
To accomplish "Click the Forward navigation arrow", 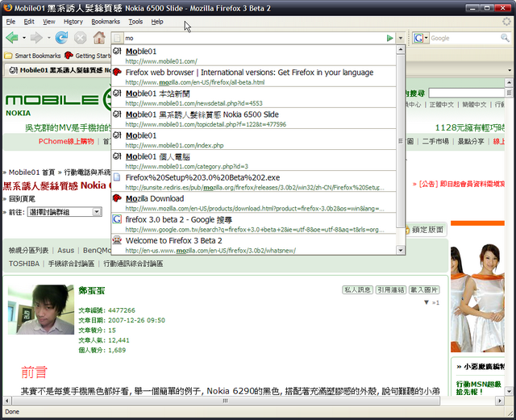I will pyautogui.click(x=36, y=38).
